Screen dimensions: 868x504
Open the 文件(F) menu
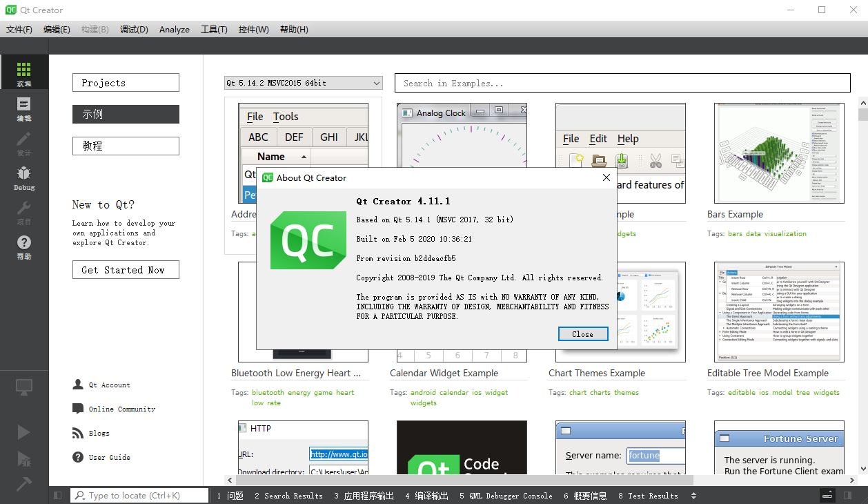[x=19, y=30]
